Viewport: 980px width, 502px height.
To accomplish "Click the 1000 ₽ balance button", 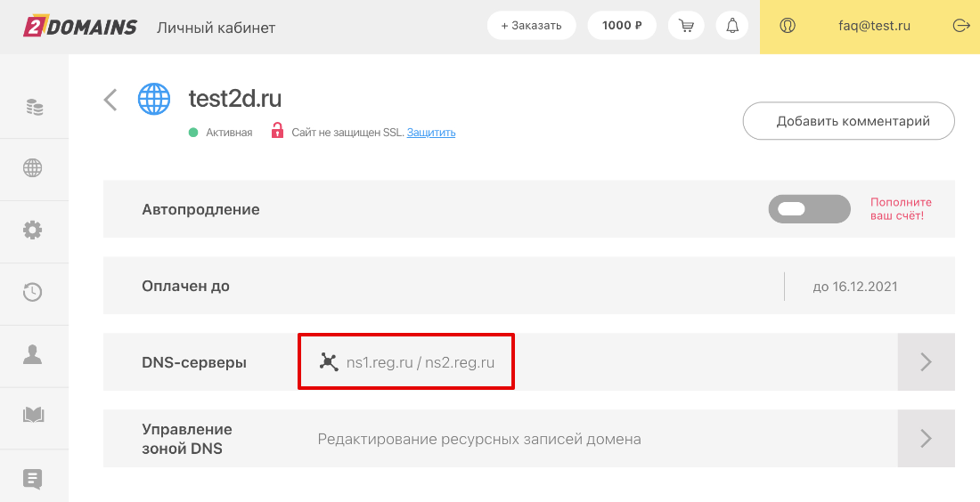I will 622,26.
